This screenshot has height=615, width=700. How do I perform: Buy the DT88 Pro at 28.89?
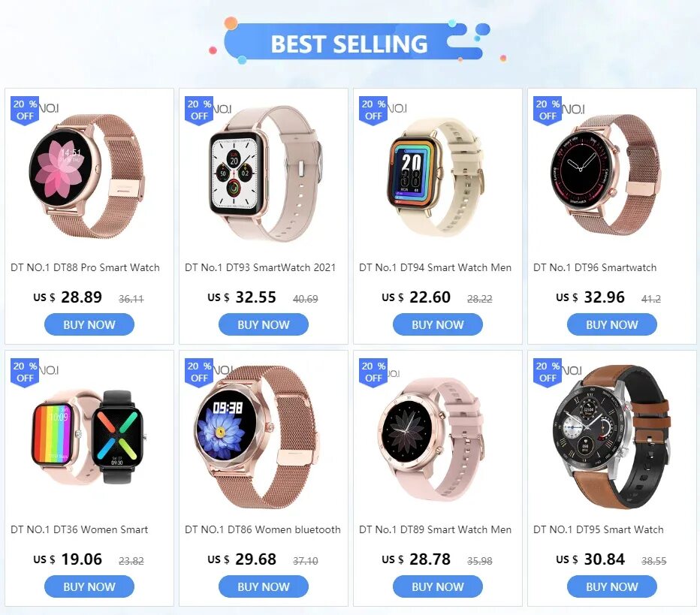click(x=89, y=324)
